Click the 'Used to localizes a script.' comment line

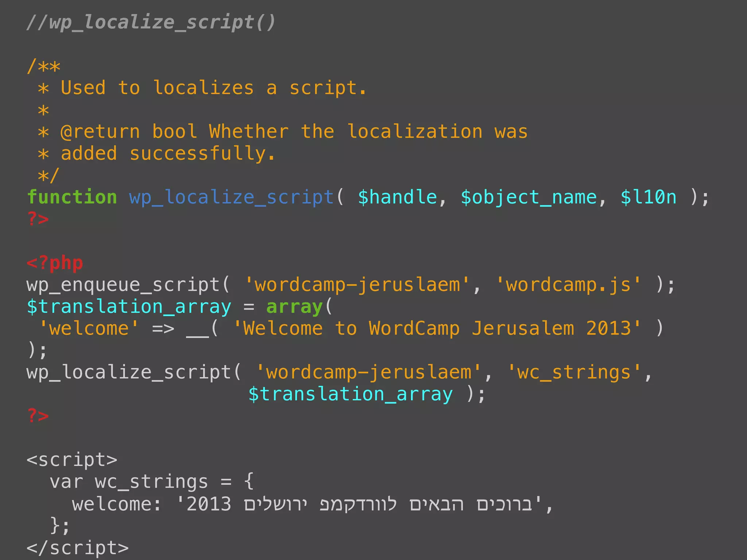point(213,88)
